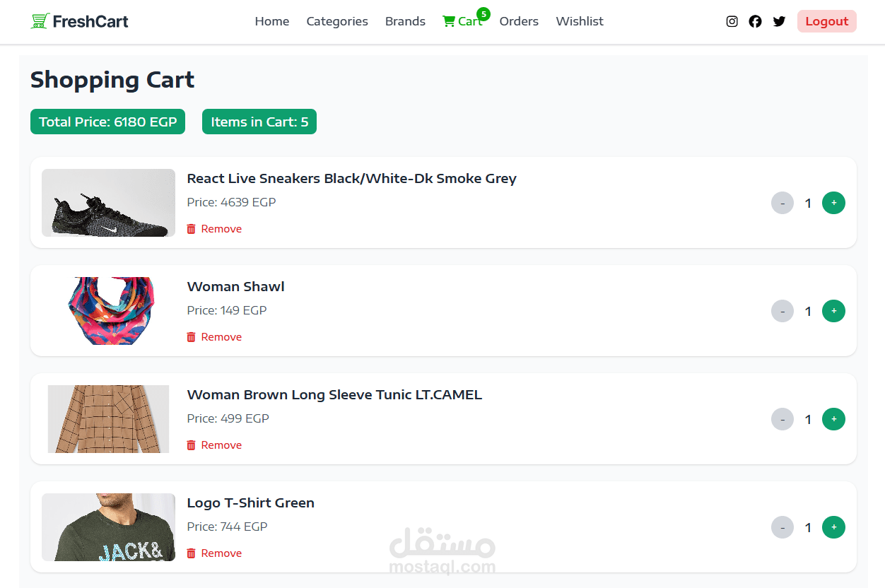
Task: Click the Price: 4639 EGP text
Action: [x=231, y=202]
